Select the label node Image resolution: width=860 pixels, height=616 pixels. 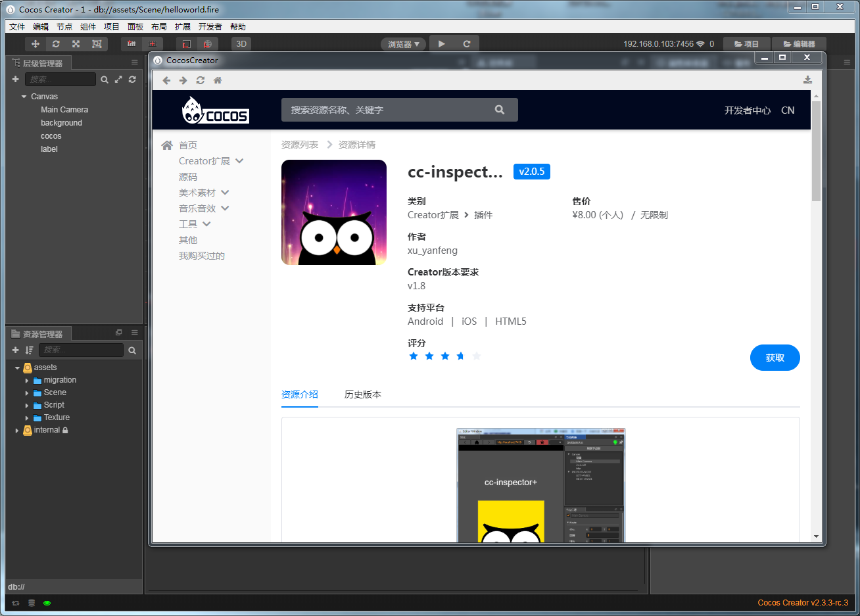pyautogui.click(x=49, y=149)
